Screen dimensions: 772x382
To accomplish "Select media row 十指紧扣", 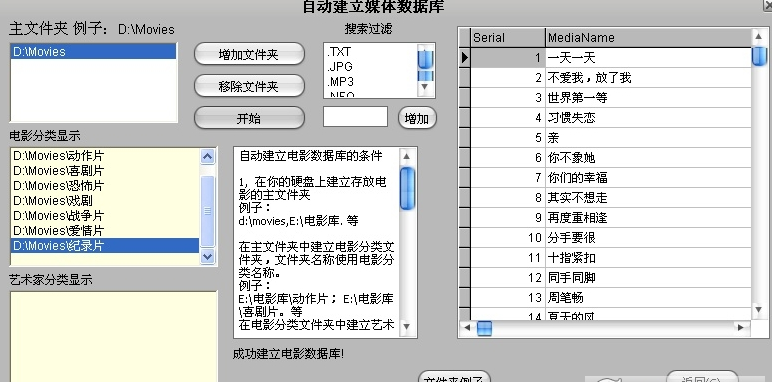I will (x=648, y=257).
